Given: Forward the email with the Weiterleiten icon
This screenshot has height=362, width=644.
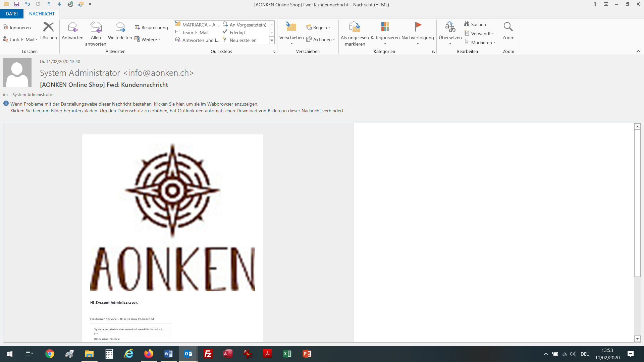Looking at the screenshot, I should [x=120, y=27].
